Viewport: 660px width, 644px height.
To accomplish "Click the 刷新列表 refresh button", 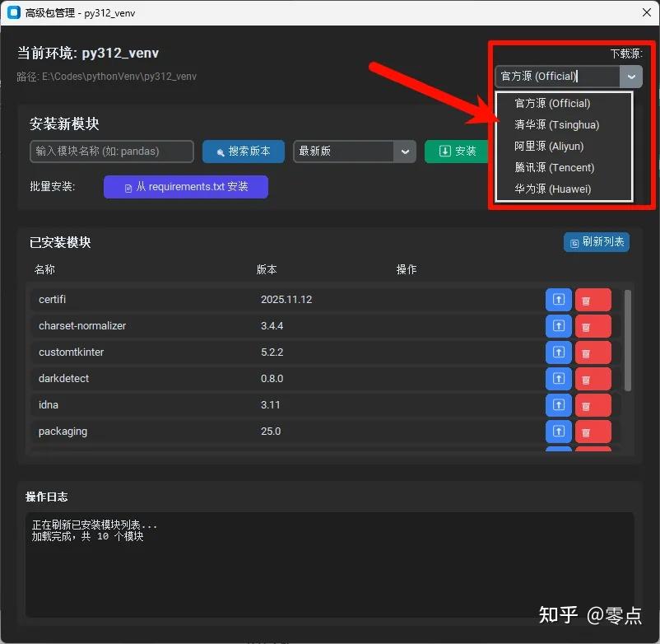I will [x=597, y=242].
